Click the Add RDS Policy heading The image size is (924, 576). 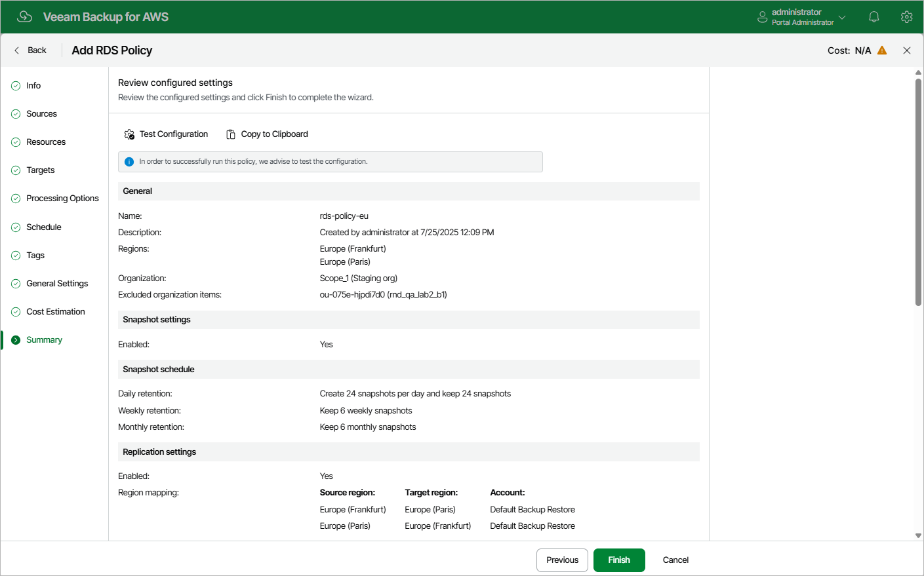point(112,50)
